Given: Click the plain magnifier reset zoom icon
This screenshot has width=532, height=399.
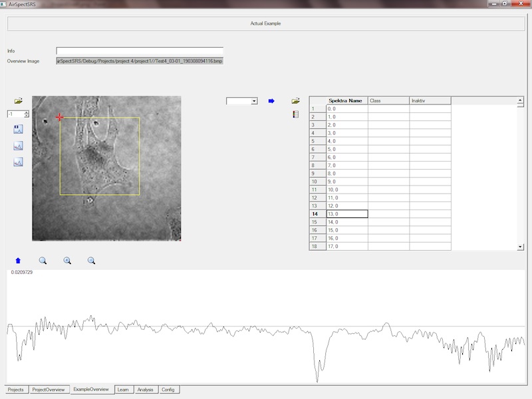Looking at the screenshot, I should (43, 261).
